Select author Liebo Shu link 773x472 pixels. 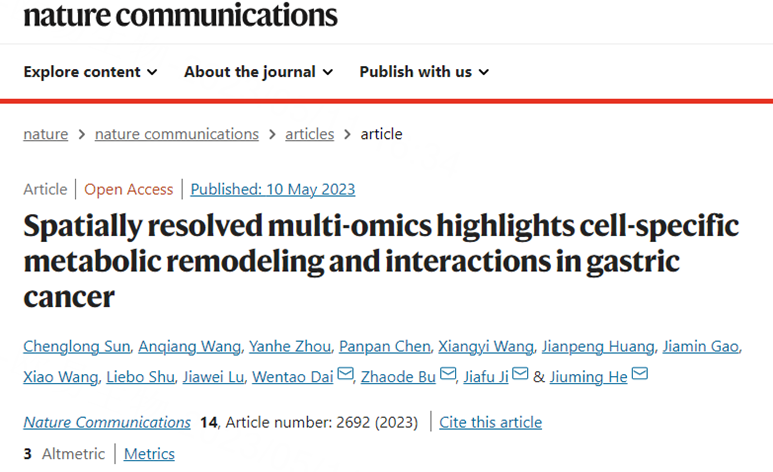(x=141, y=377)
